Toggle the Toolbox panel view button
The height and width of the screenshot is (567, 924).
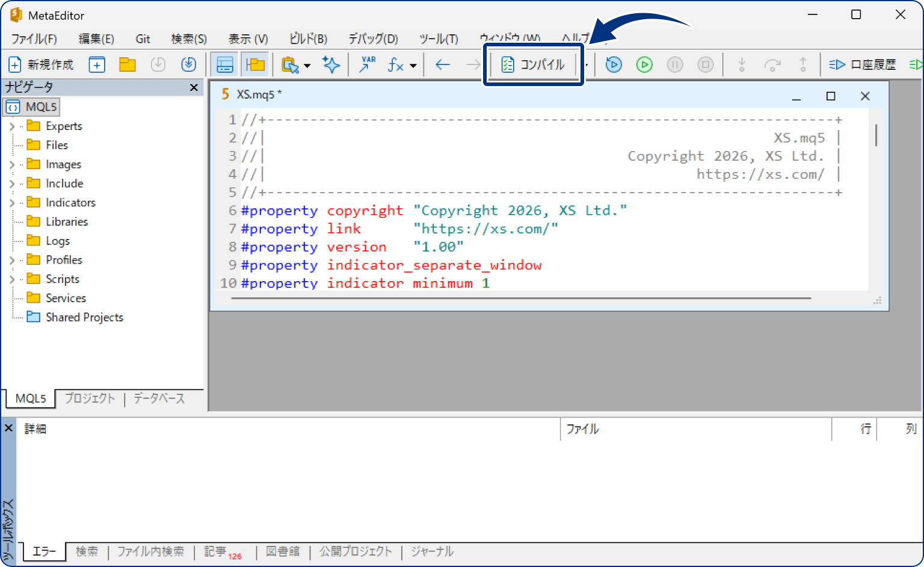point(225,64)
